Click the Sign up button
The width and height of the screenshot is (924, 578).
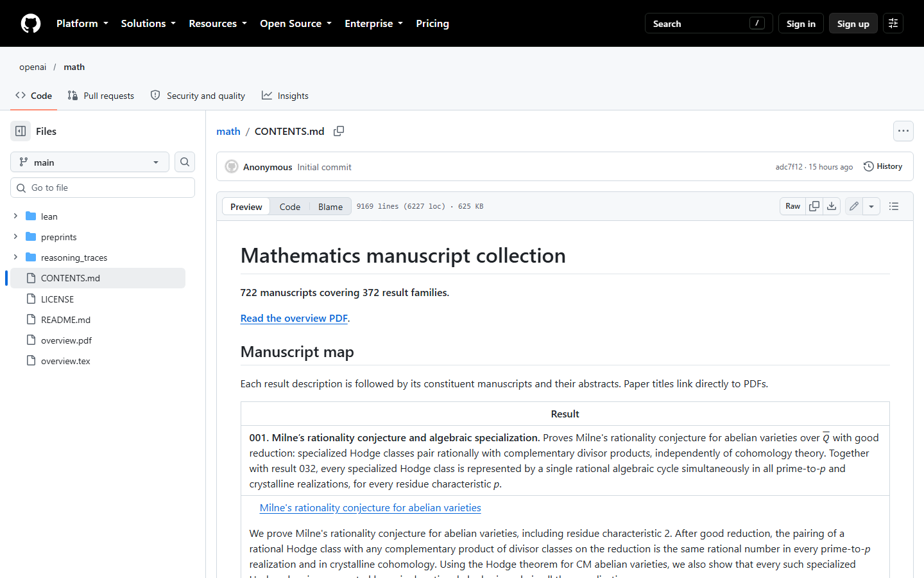[x=853, y=24]
